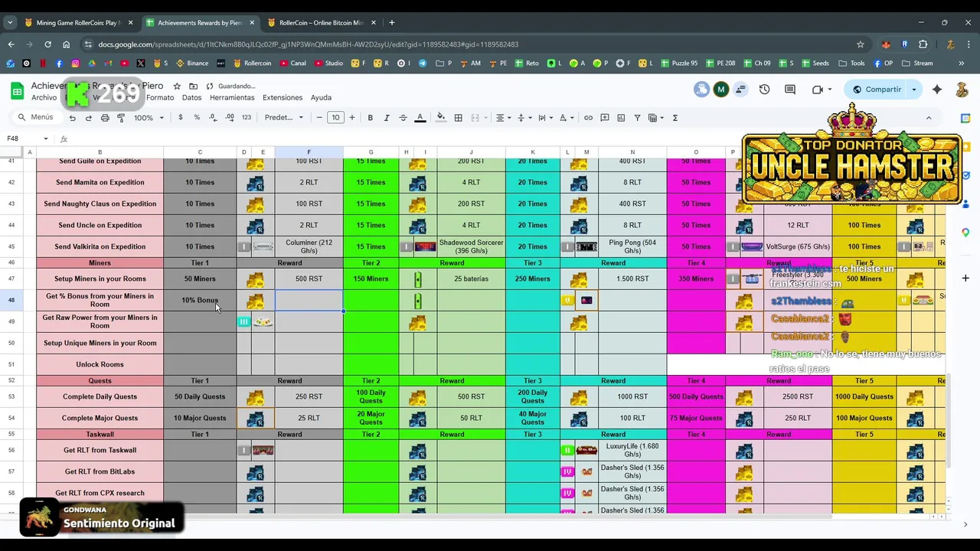Apply currency format with dollar icon
This screenshot has width=980, height=551.
[x=181, y=118]
